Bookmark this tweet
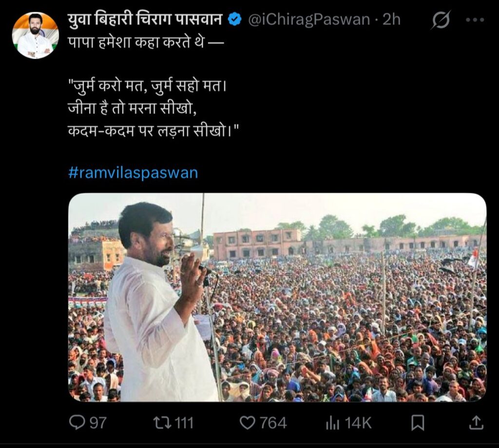 418,423
